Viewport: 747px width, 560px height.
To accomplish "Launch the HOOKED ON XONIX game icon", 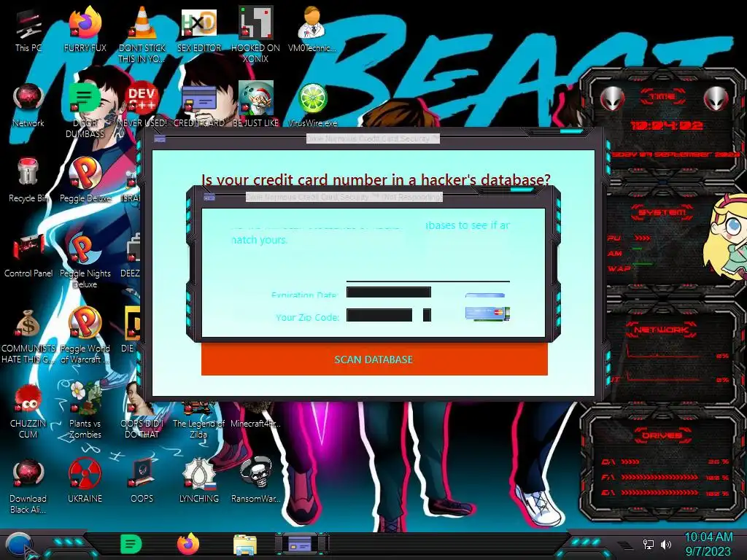I will pyautogui.click(x=255, y=35).
